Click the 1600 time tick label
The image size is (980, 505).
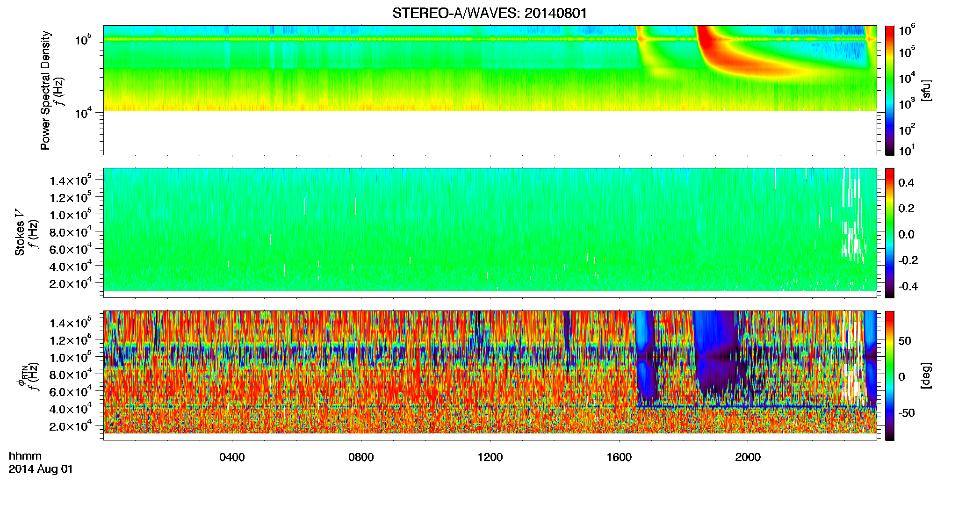[619, 457]
